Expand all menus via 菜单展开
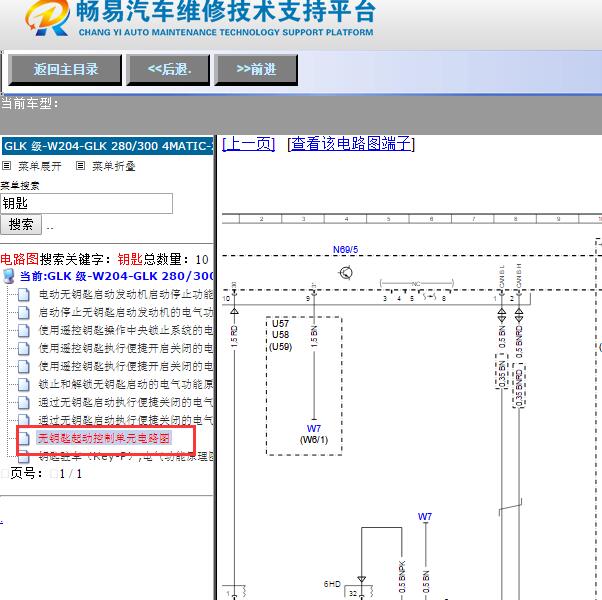This screenshot has height=600, width=602. (40, 166)
